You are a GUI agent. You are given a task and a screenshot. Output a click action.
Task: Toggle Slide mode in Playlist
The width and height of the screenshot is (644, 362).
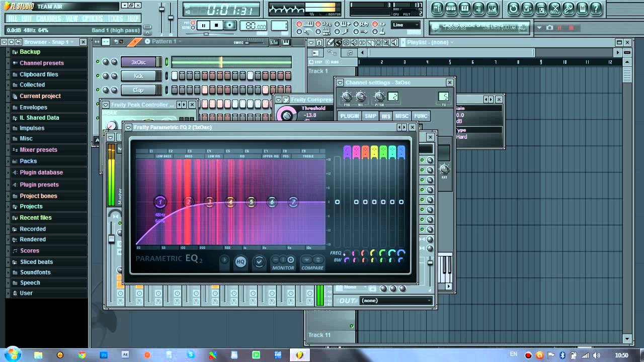(x=332, y=62)
